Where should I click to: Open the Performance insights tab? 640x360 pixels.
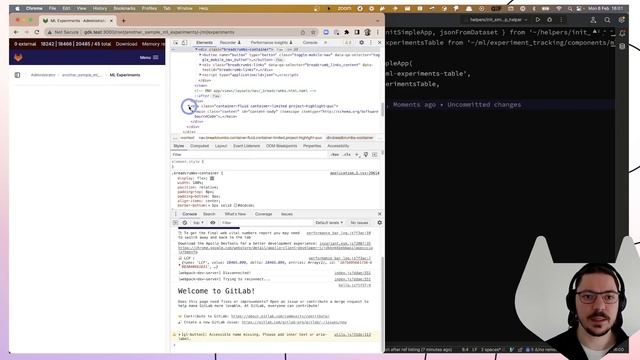(x=271, y=42)
